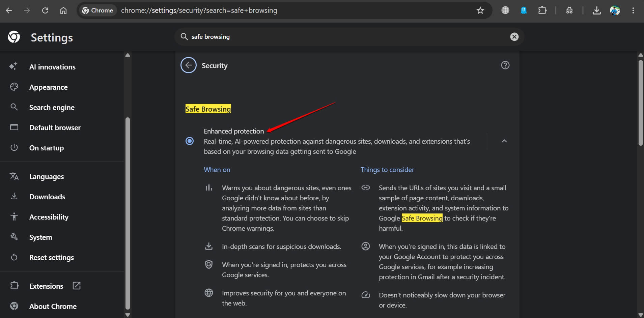
Task: Click the highlighted Safe Browsing heading
Action: pyautogui.click(x=208, y=109)
